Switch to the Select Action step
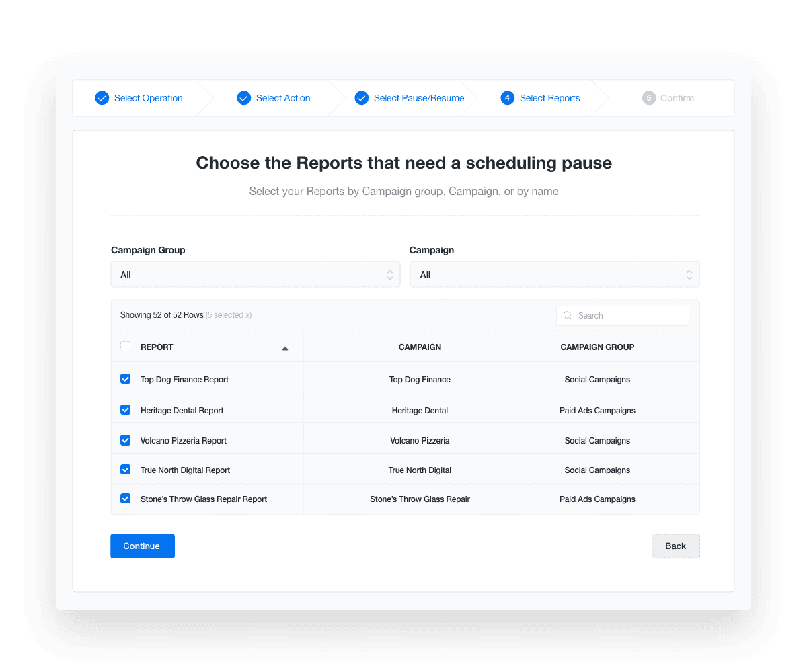Viewport: 807px width, 672px height. point(282,98)
